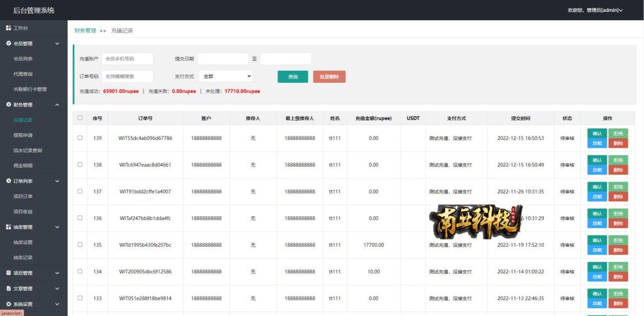Viewport: 644px width, 316px height.
Task: Collapse 会员管理 using its chevron
Action: click(x=57, y=43)
